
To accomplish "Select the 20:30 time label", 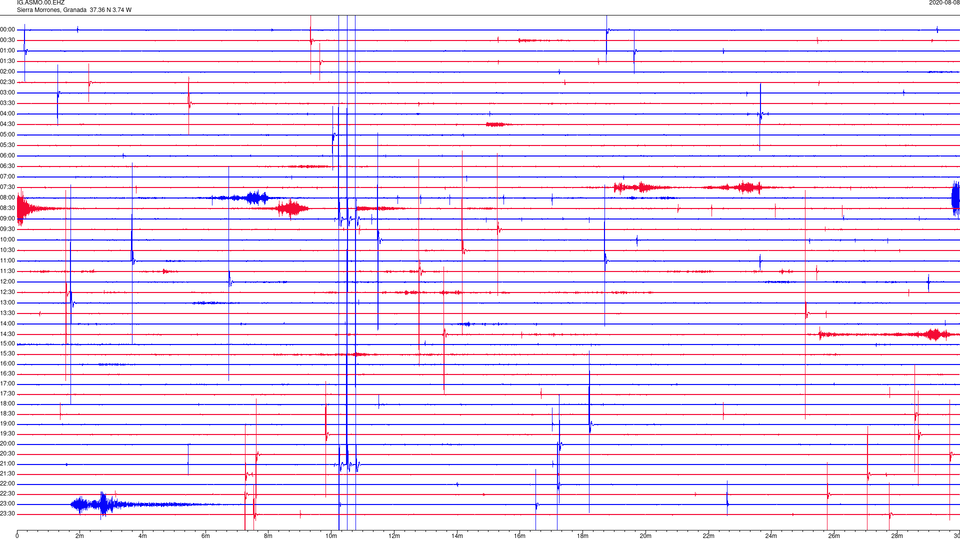I will point(7,454).
